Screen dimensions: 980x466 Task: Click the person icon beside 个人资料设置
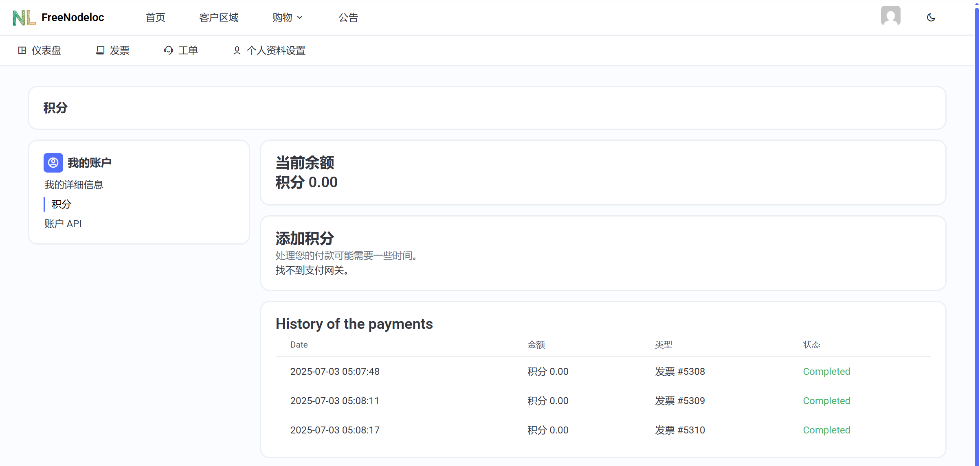[x=237, y=50]
